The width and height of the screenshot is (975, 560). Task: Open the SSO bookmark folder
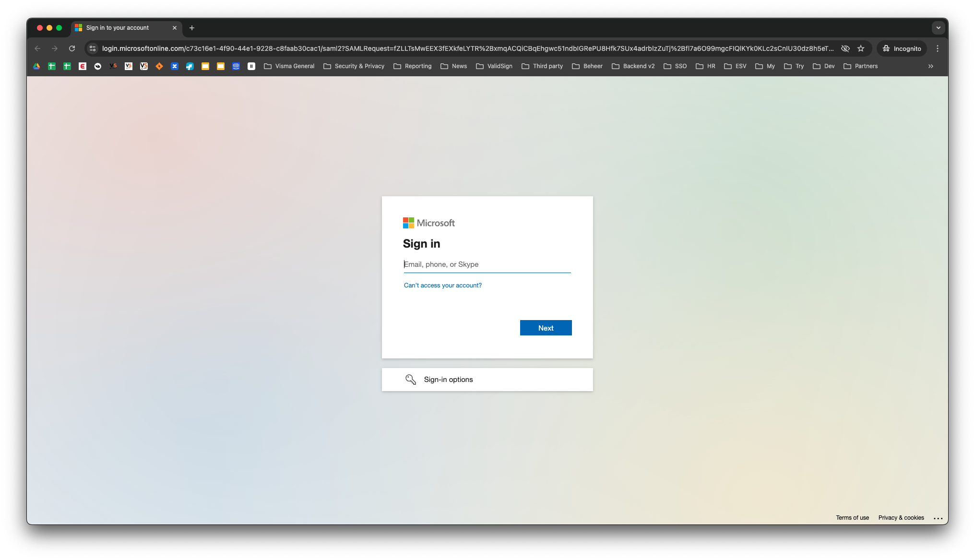(x=675, y=66)
